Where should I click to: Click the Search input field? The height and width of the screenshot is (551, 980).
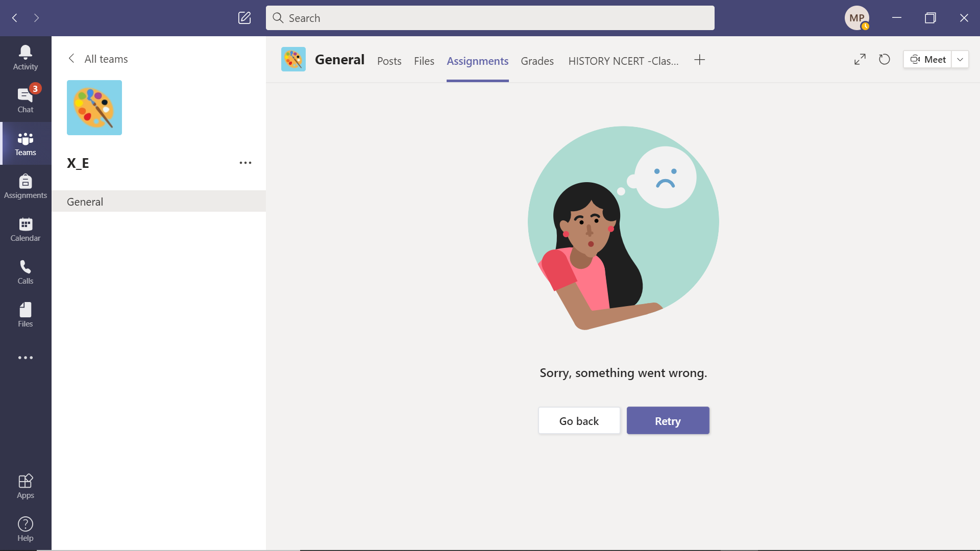coord(490,18)
